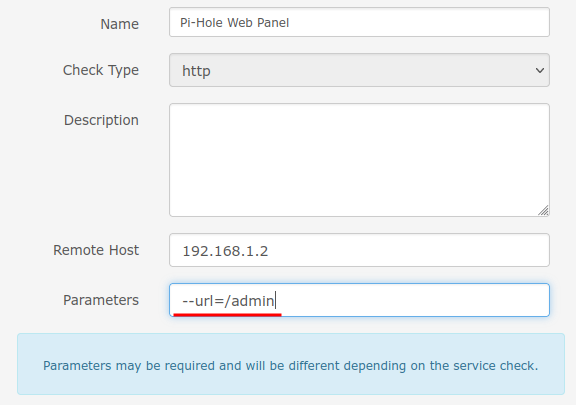Click the Description label

(x=101, y=120)
